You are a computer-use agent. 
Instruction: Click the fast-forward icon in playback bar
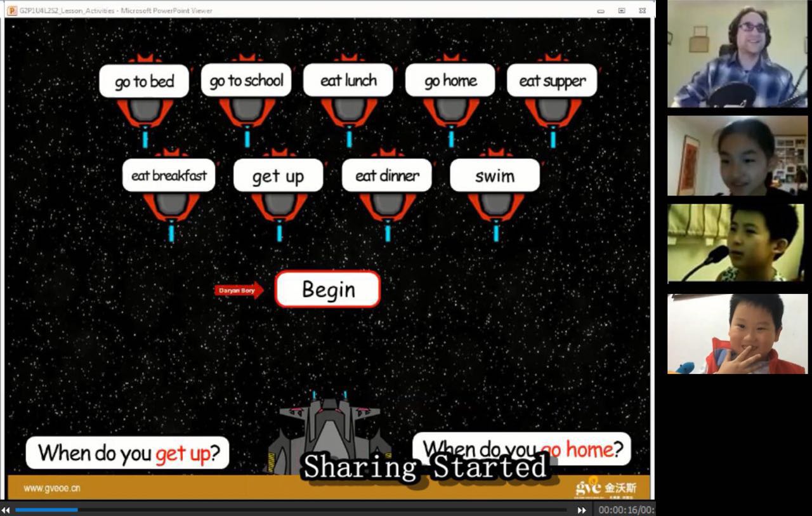(x=581, y=510)
